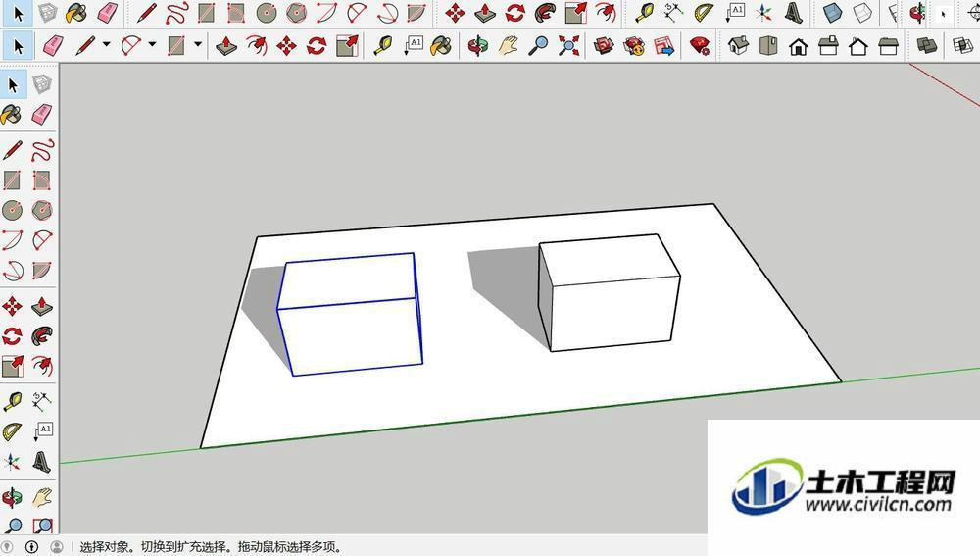Activate Push/Pull in the second toolbar row
The height and width of the screenshot is (556, 980).
[225, 46]
